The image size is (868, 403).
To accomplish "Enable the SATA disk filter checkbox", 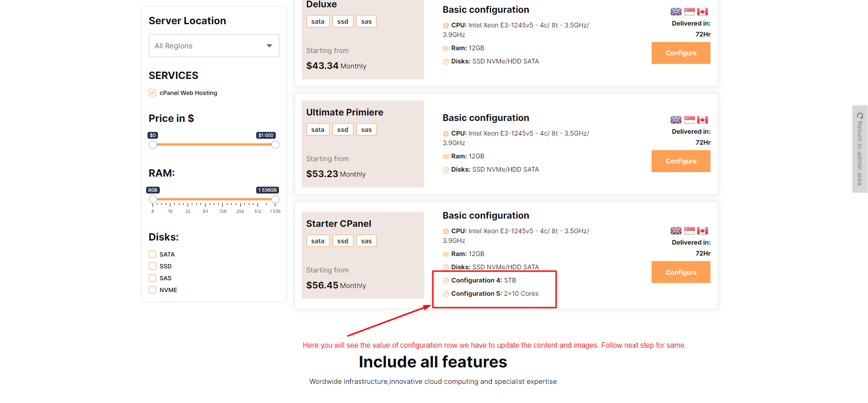I will click(153, 254).
